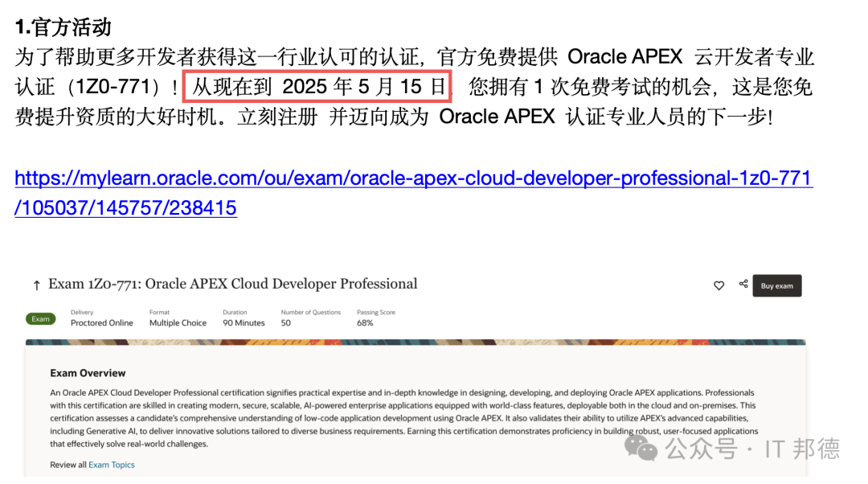Click the 'Delivery' label

point(82,312)
